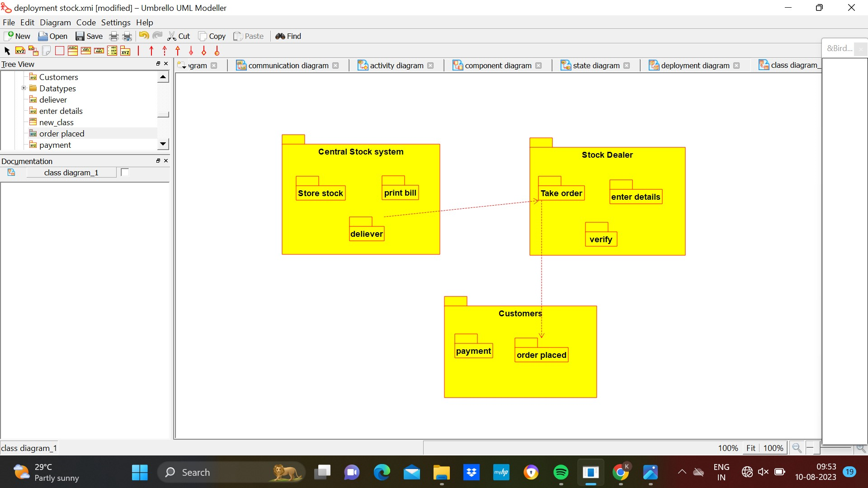
Task: Close the activity diagram tab
Action: coord(430,66)
